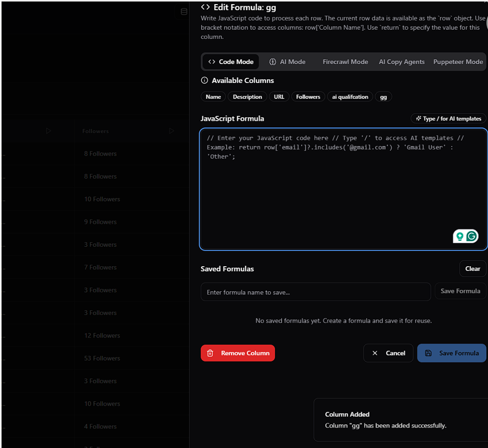The height and width of the screenshot is (448, 488).
Task: Select the Code Mode tab
Action: click(231, 62)
